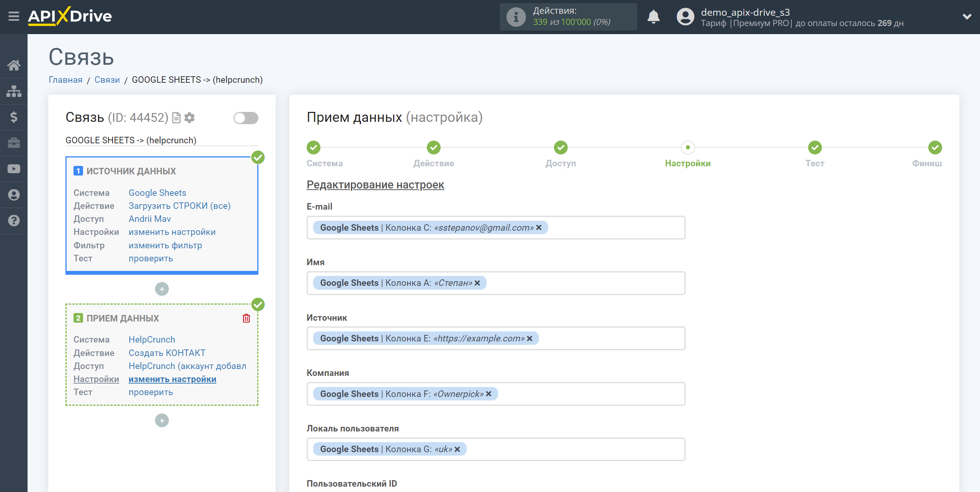
Task: Click the user avatar icon
Action: (685, 17)
